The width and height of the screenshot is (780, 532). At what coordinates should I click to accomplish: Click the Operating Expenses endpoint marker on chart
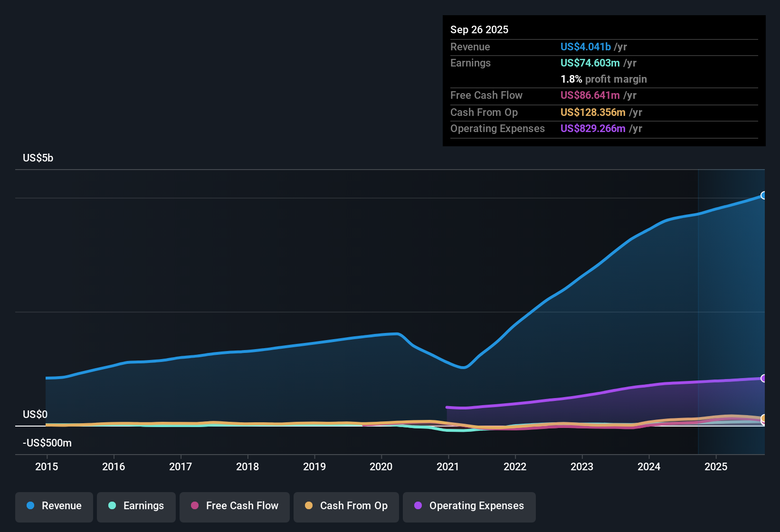point(763,379)
